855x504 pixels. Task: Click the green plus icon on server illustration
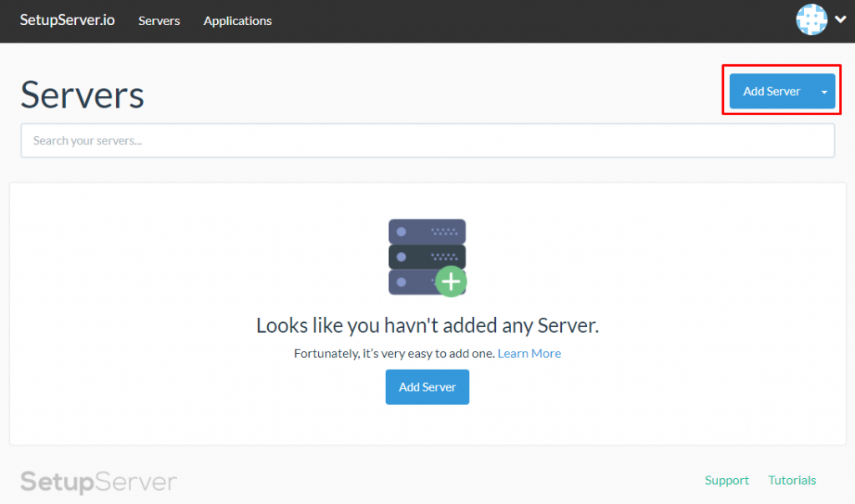click(451, 281)
